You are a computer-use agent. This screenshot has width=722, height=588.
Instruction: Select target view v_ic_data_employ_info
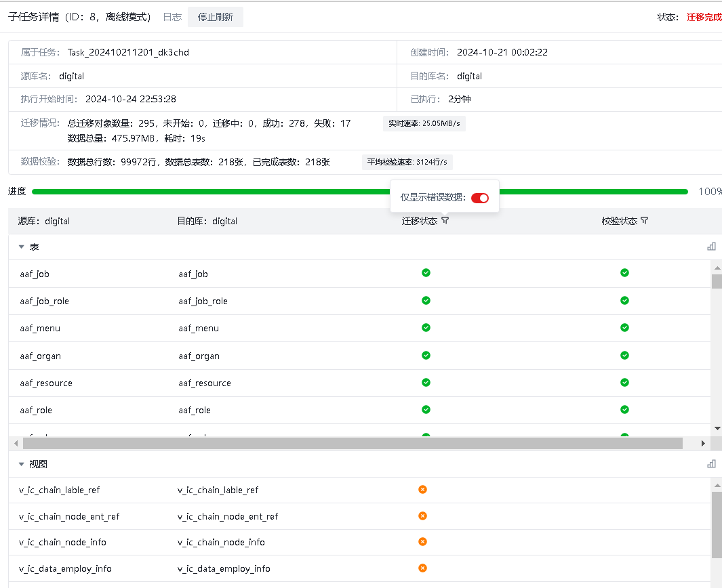pos(224,569)
